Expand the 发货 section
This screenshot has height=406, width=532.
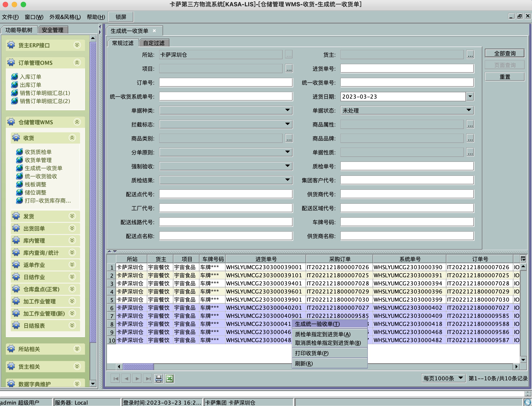(x=72, y=216)
